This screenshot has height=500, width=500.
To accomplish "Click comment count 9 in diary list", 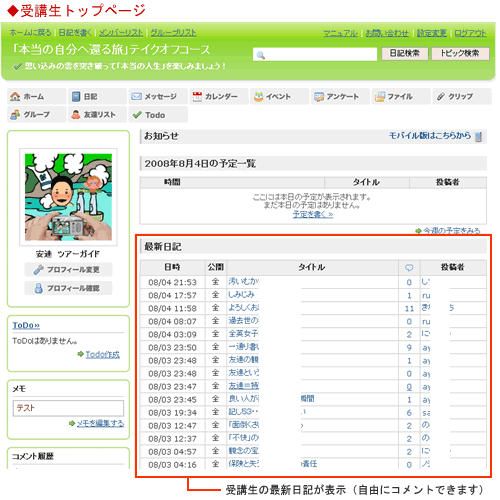I will coord(409,348).
